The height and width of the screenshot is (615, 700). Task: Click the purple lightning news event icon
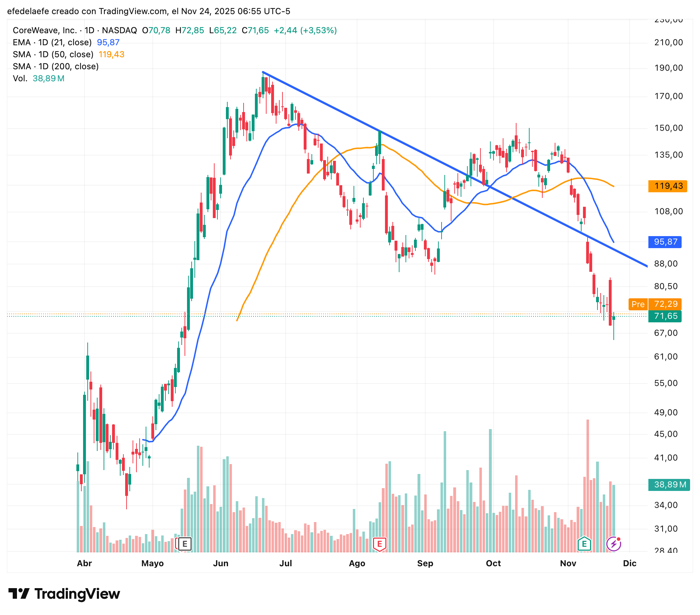(x=613, y=544)
